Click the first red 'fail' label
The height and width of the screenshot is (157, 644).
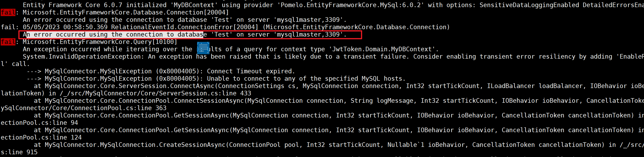click(x=8, y=12)
